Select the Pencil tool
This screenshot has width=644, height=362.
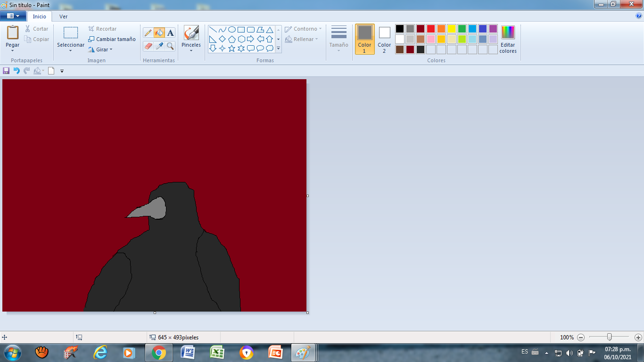coord(148,33)
